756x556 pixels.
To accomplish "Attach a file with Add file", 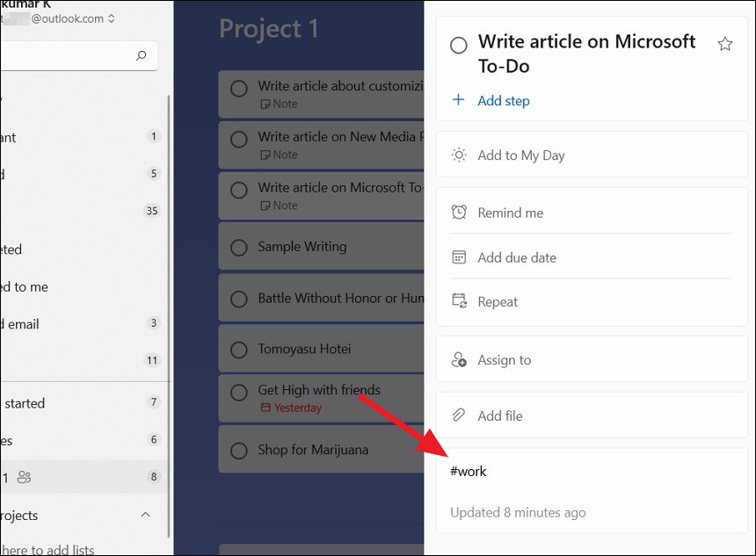I will tap(592, 415).
